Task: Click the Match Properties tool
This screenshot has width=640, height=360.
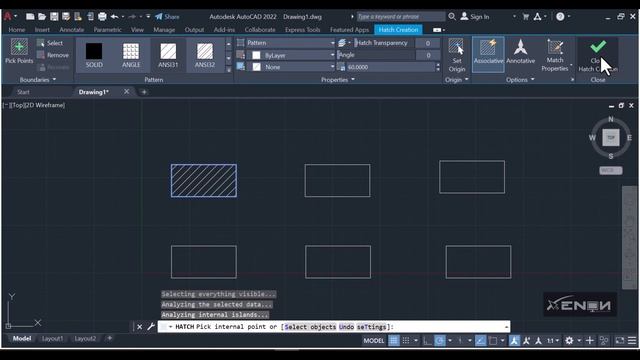Action: (555, 56)
